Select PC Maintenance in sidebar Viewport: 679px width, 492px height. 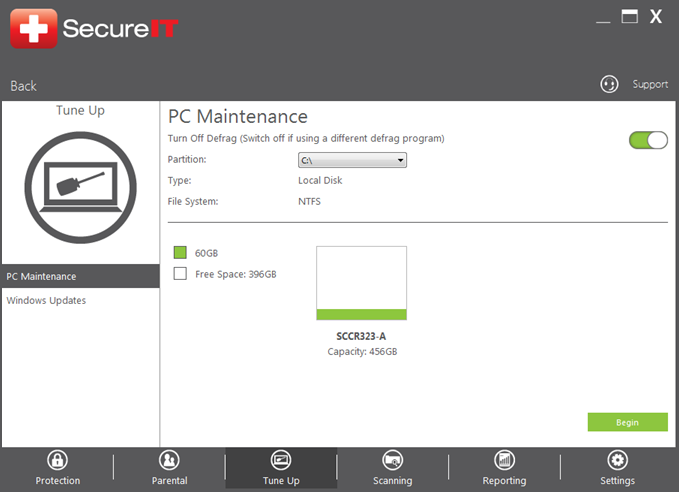(81, 276)
